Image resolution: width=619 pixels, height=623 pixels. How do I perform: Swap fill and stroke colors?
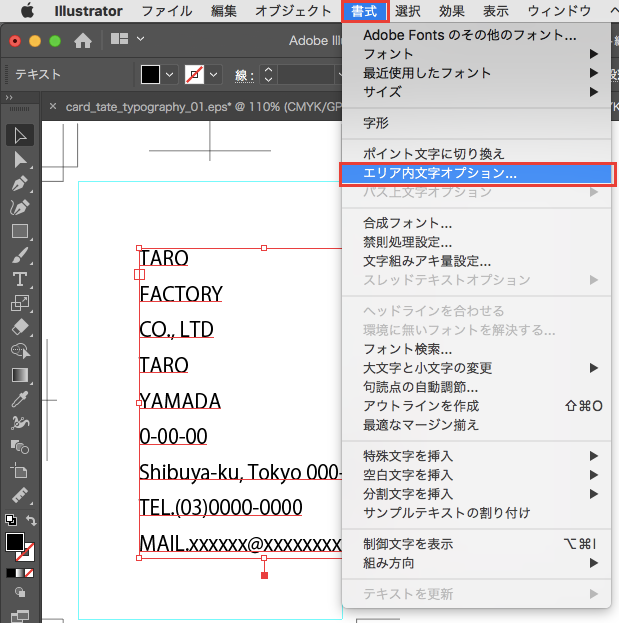point(32,520)
